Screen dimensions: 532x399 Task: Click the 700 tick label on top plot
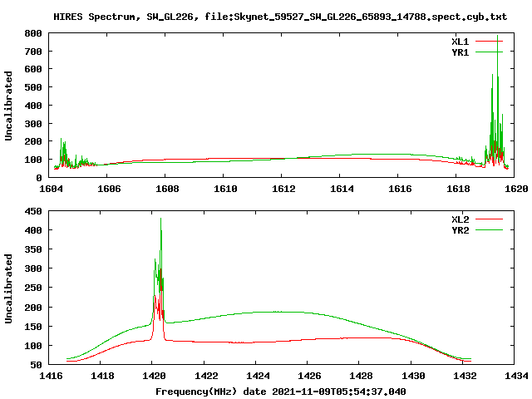33,52
